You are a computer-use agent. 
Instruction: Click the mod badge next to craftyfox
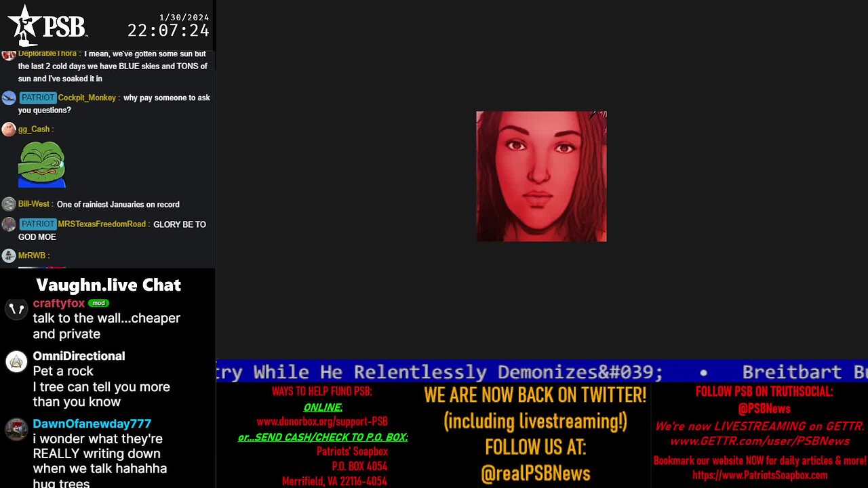tap(98, 303)
